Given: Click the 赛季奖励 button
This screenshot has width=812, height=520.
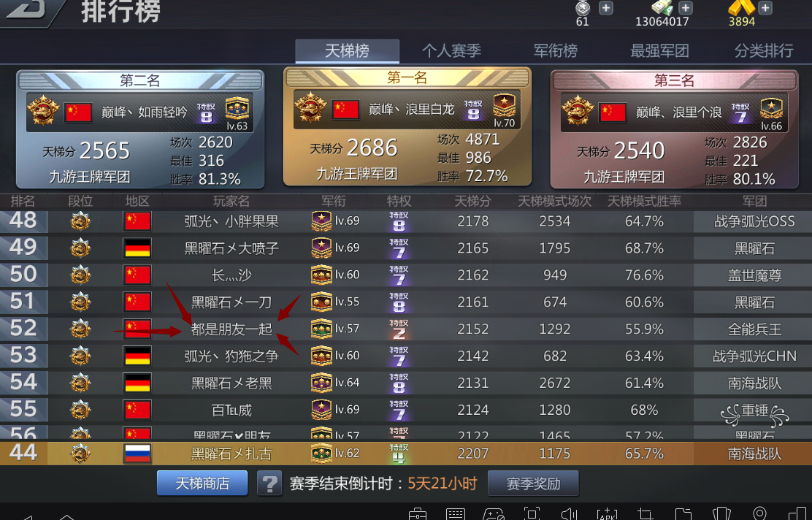Looking at the screenshot, I should (533, 483).
